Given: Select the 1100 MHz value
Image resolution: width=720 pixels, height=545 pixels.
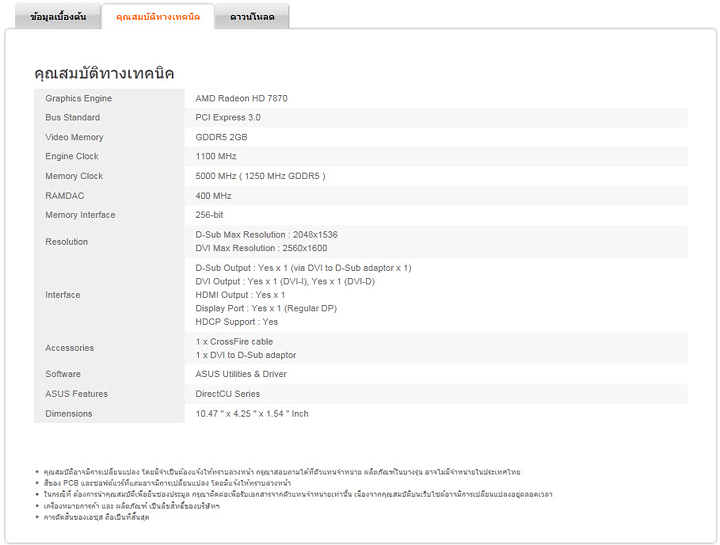Looking at the screenshot, I should pos(216,157).
